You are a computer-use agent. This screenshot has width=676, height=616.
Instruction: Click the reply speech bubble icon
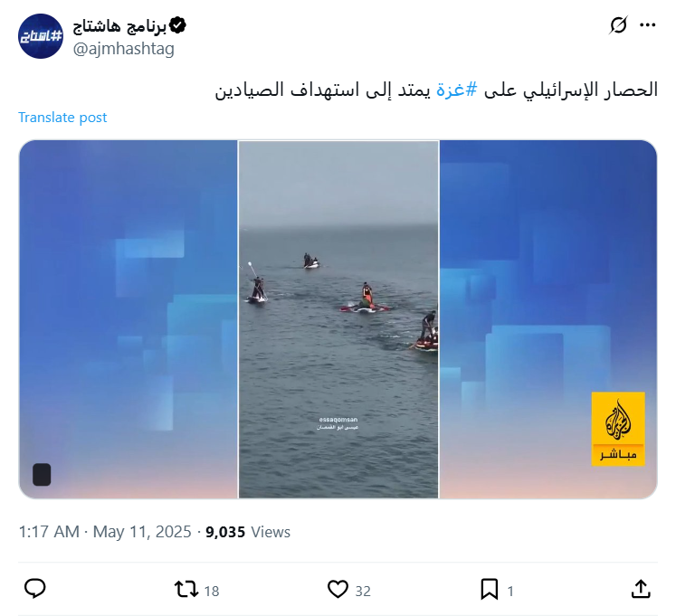(x=35, y=589)
